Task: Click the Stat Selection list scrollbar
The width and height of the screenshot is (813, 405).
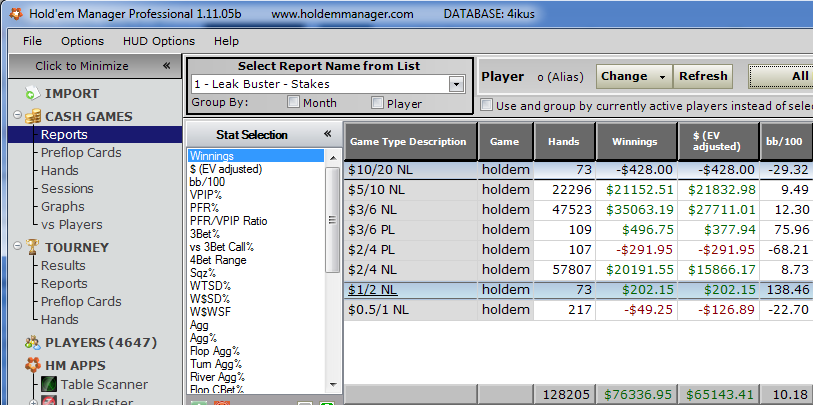Action: pos(333,220)
